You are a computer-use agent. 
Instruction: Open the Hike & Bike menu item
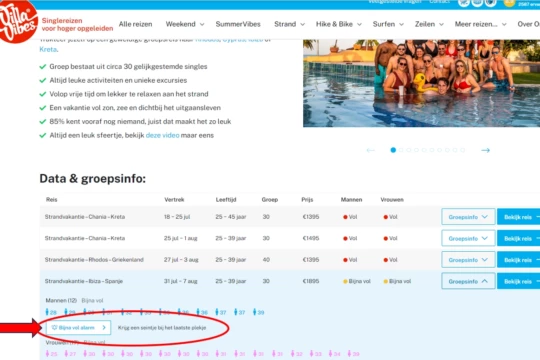[334, 24]
